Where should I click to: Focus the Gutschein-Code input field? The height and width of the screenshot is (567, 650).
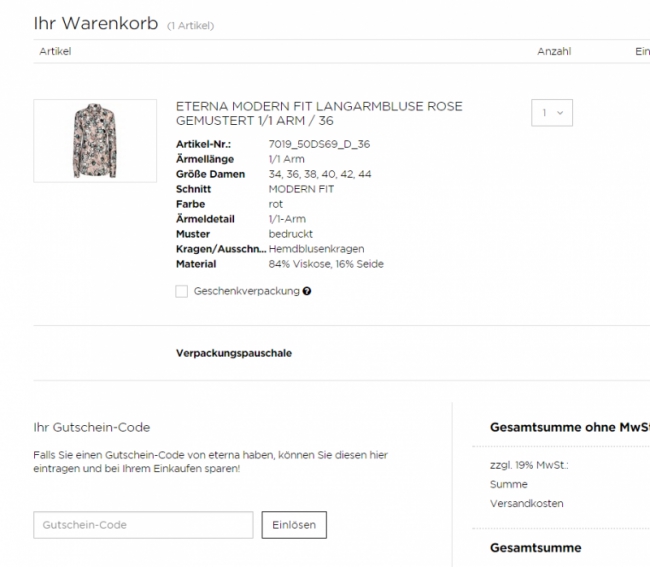(143, 525)
